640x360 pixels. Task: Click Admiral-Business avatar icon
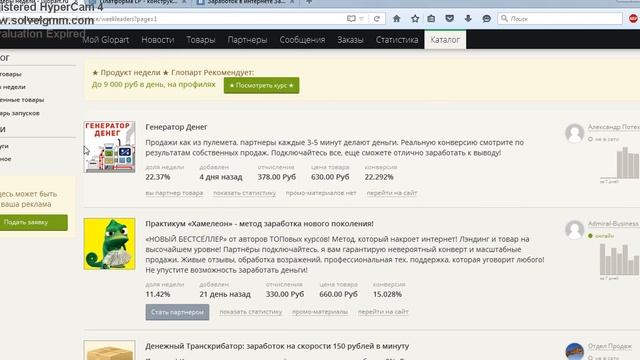574,230
